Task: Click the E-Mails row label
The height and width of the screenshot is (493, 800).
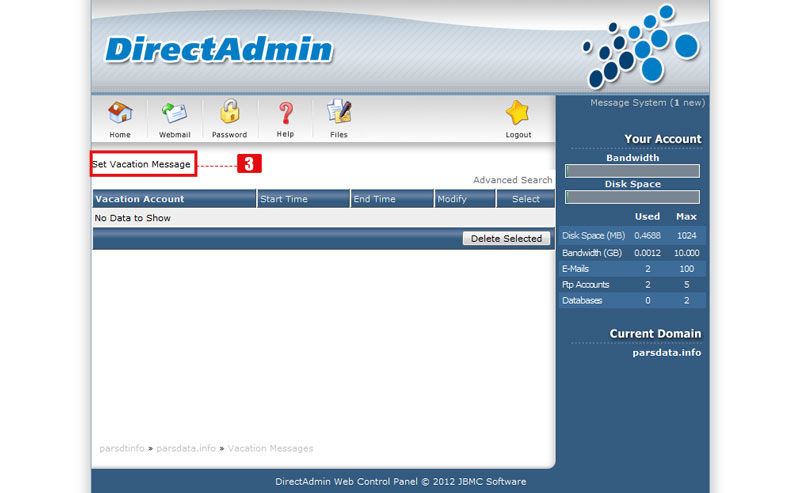Action: pyautogui.click(x=576, y=268)
